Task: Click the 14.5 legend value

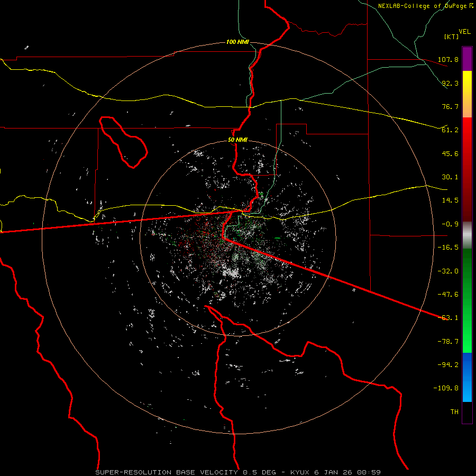Action: (x=450, y=200)
